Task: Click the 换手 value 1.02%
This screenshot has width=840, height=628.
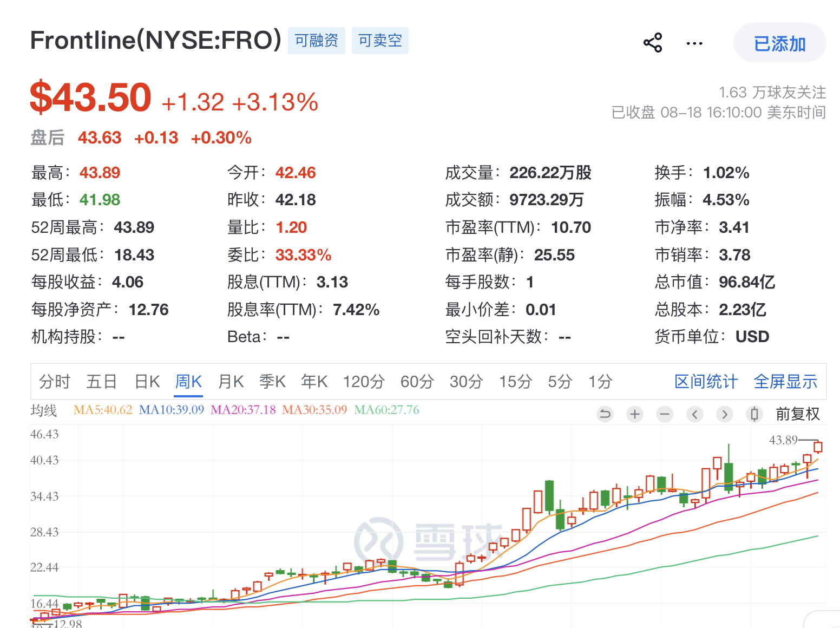Action: tap(726, 173)
